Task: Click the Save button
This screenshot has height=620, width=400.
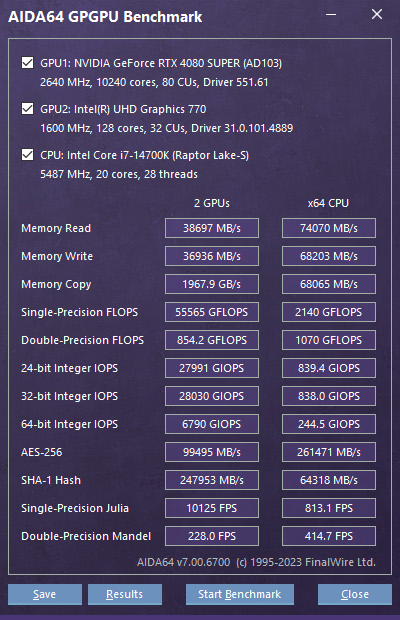Action: (45, 594)
